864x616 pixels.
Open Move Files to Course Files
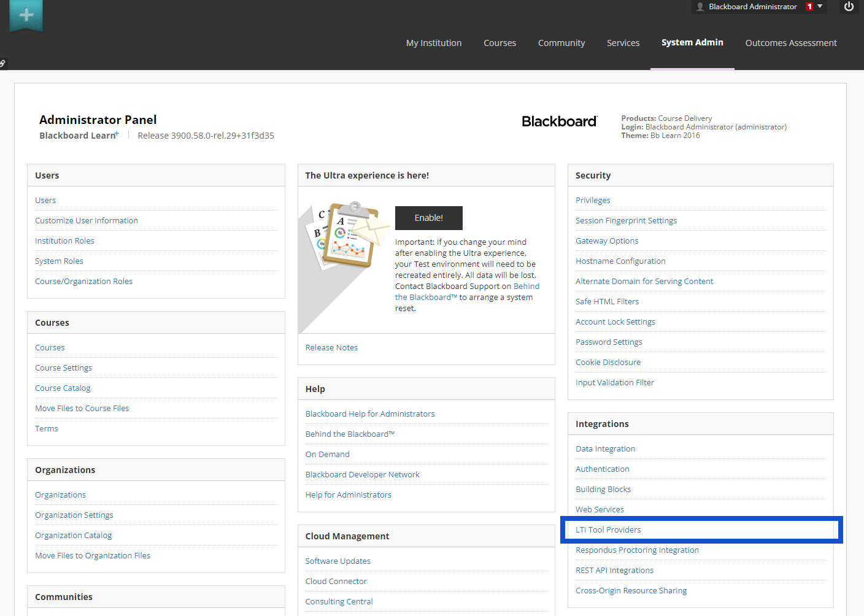(82, 409)
